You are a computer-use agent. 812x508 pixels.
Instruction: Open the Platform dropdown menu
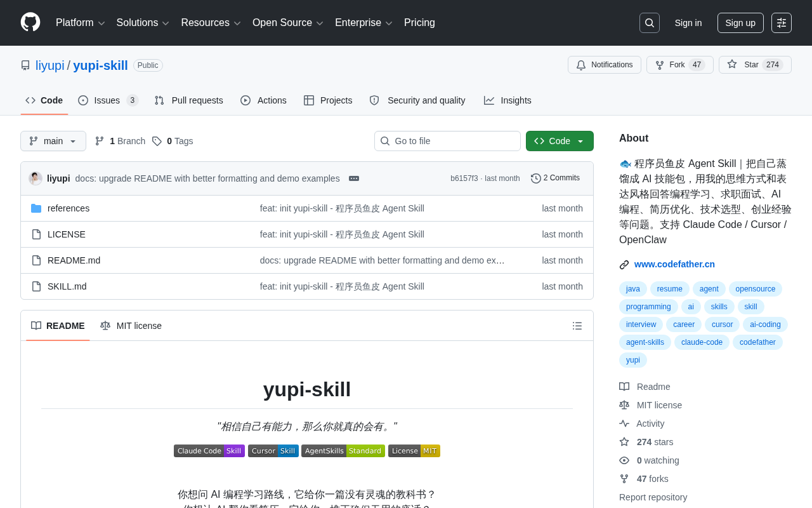81,23
